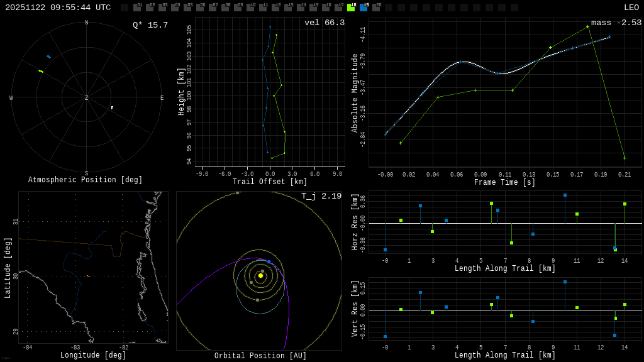The height and width of the screenshot is (362, 644).
Task: Toggle station indicator box 16
Action: click(x=326, y=8)
